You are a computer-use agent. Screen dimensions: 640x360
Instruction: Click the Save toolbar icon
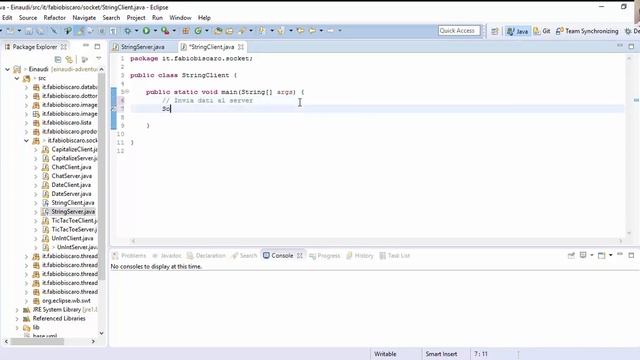point(29,31)
